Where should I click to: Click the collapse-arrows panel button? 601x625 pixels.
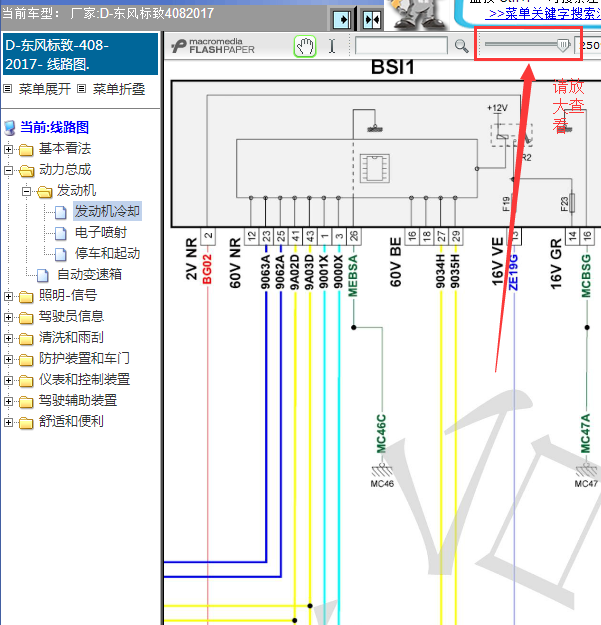(x=372, y=20)
